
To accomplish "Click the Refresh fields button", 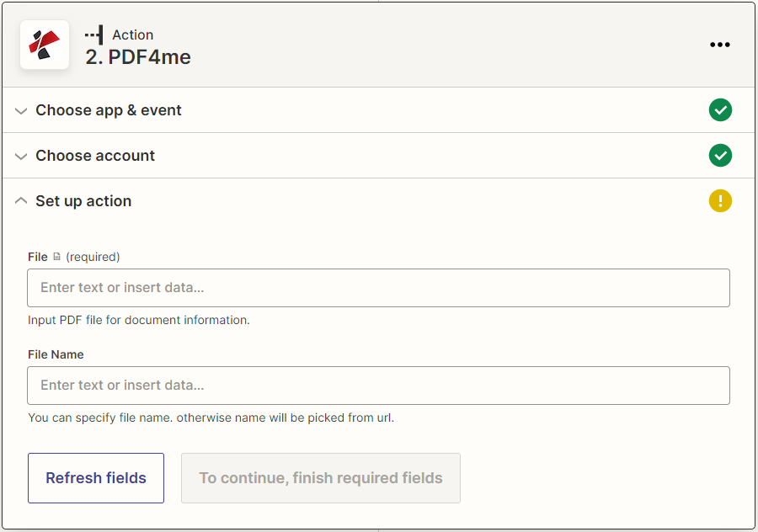I will pos(95,477).
